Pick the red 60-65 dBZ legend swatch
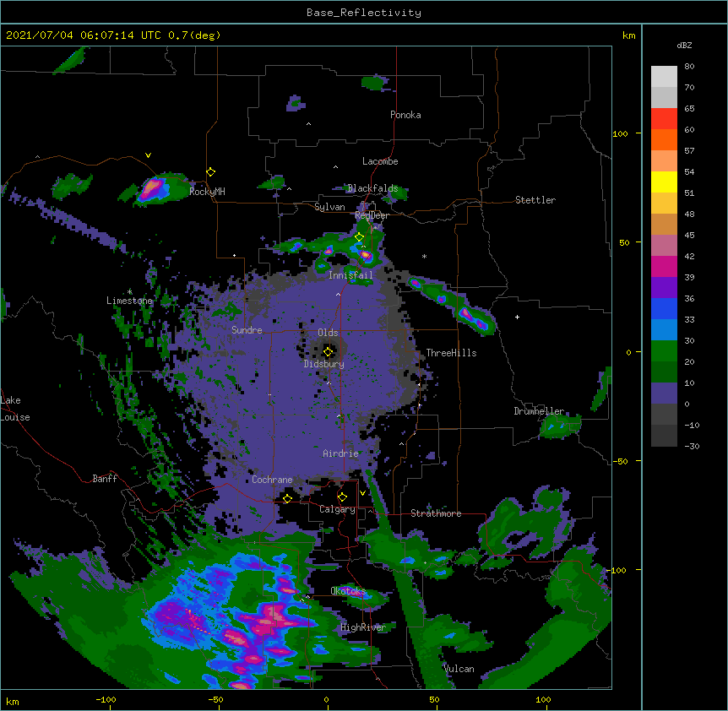 pos(664,118)
